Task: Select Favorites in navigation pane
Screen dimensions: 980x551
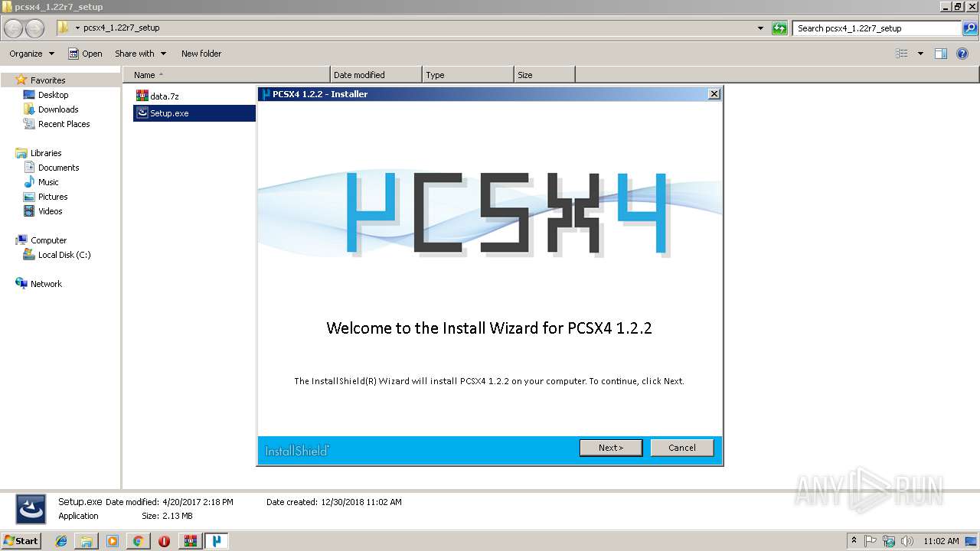Action: pos(47,80)
